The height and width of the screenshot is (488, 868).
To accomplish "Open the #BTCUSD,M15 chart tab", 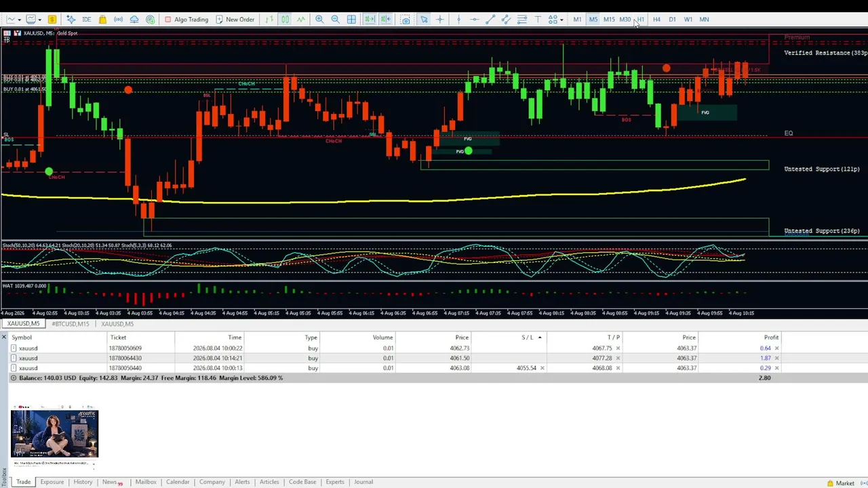I will [71, 324].
